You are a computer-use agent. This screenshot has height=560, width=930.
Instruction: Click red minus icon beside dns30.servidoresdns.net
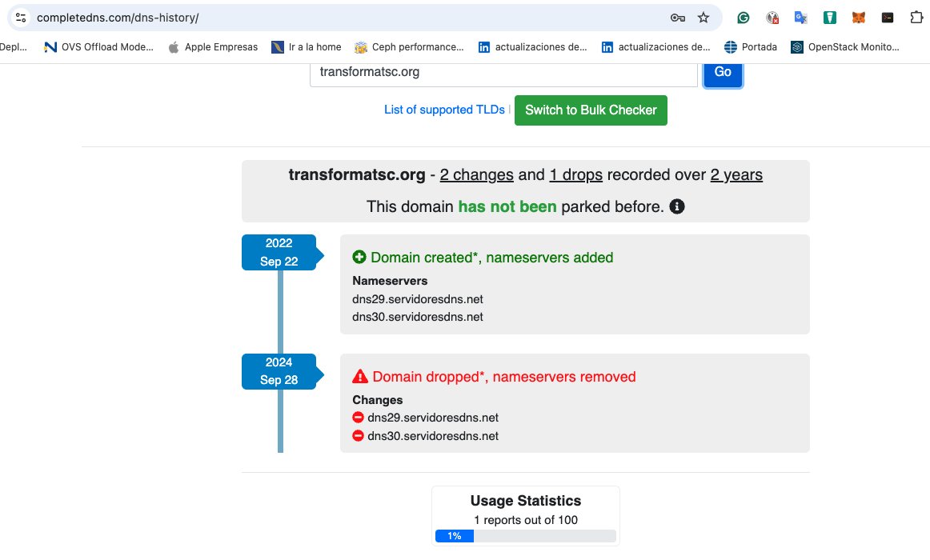[358, 436]
